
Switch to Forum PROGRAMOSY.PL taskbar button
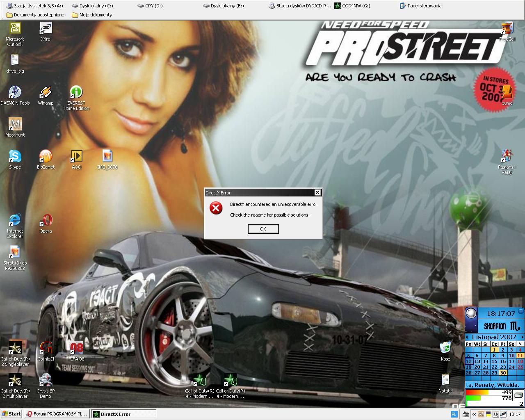point(56,414)
